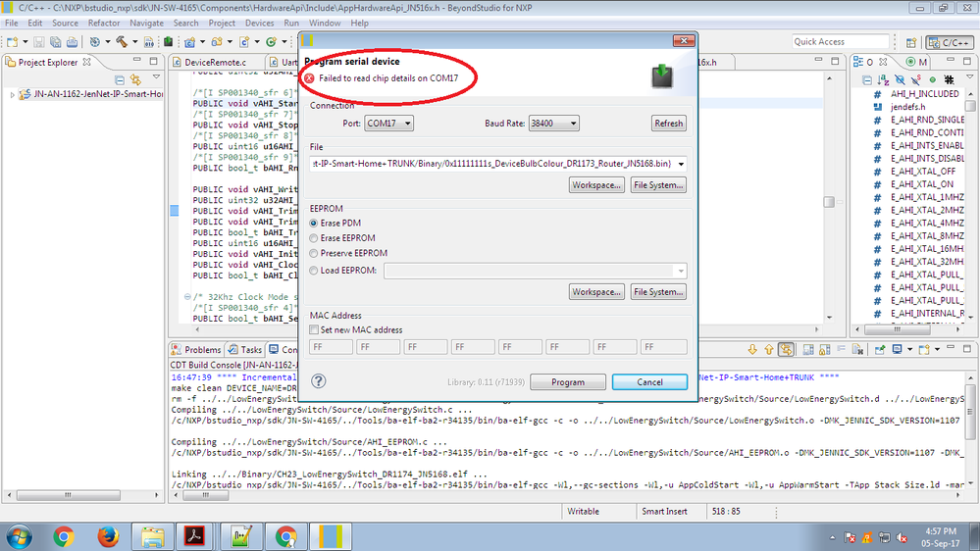Screen dimensions: 980x551
Task: Click the New class icon in toolbar
Action: coord(272,42)
